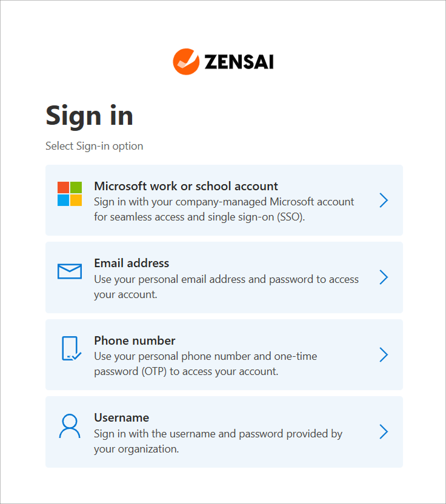
Task: Choose the Email address heading
Action: [131, 263]
